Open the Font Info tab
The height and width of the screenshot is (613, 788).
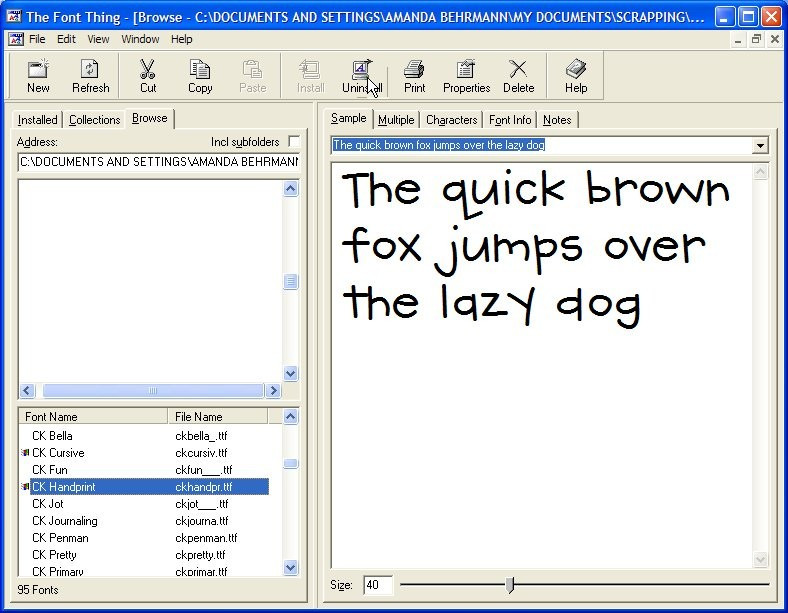coord(510,120)
